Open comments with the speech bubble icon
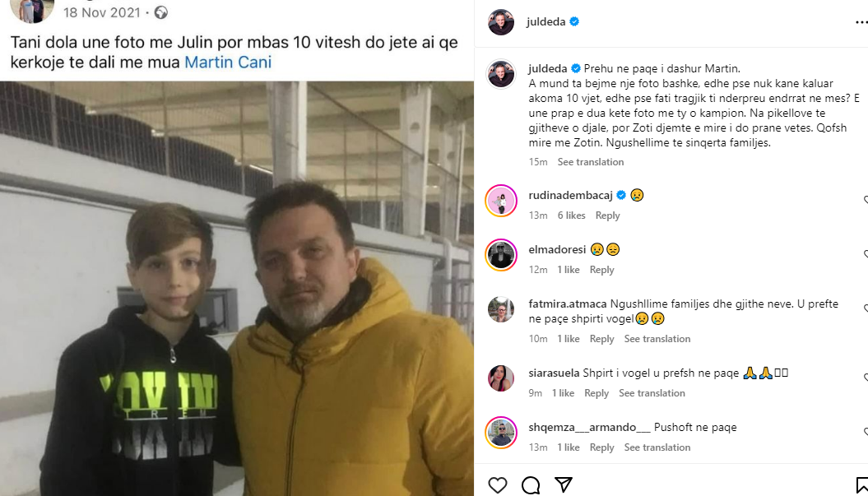The height and width of the screenshot is (496, 868). point(531,485)
